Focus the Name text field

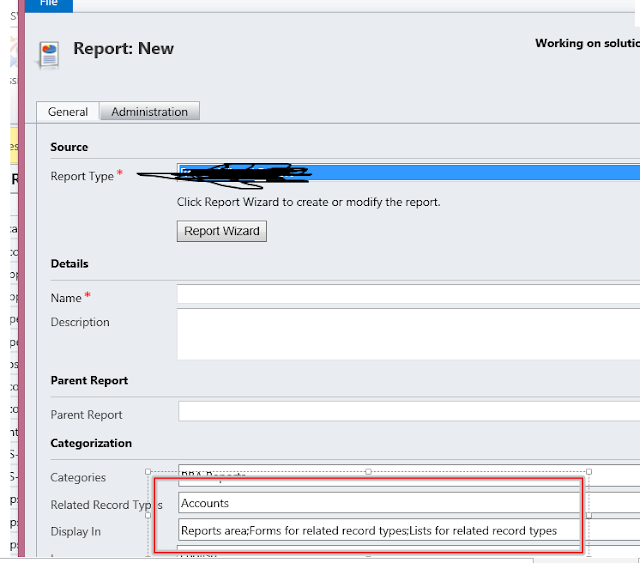pos(408,294)
